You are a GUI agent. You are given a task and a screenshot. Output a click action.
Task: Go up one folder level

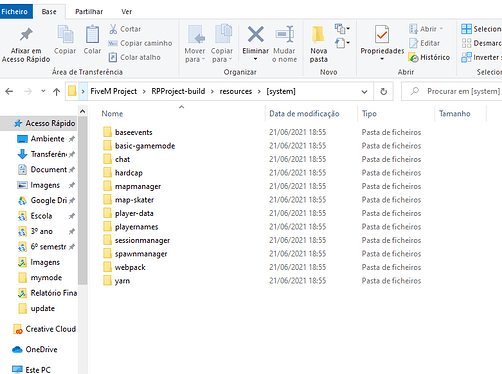pyautogui.click(x=56, y=91)
